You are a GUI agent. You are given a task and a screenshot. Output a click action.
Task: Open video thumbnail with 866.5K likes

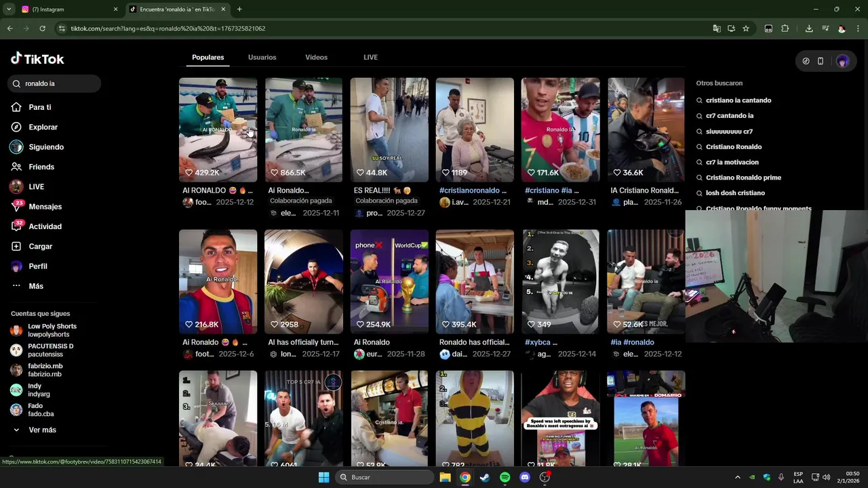pyautogui.click(x=303, y=129)
